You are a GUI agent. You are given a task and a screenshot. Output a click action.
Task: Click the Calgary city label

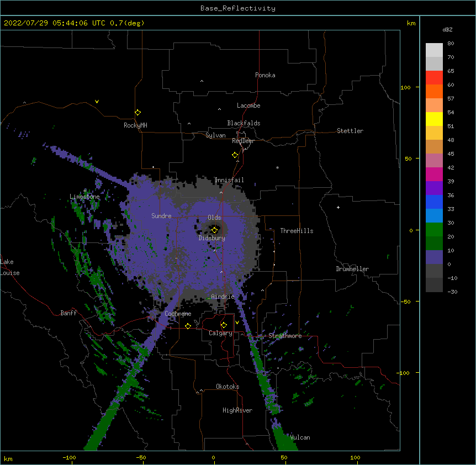tap(220, 333)
